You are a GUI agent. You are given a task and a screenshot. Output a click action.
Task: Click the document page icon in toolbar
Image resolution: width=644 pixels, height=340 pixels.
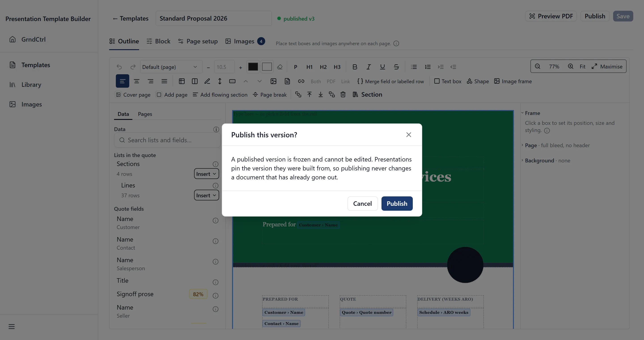(287, 81)
